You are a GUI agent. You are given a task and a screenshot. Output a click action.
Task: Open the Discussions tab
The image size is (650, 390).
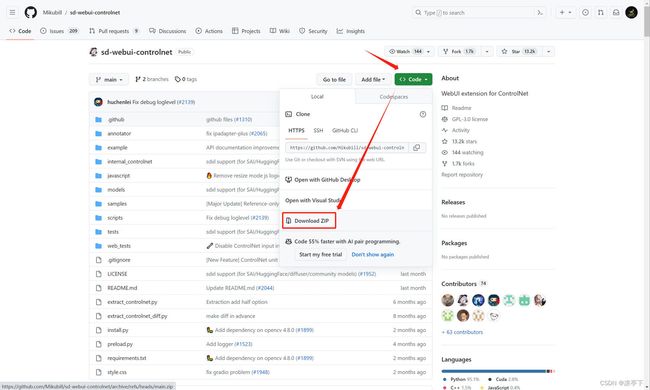168,31
